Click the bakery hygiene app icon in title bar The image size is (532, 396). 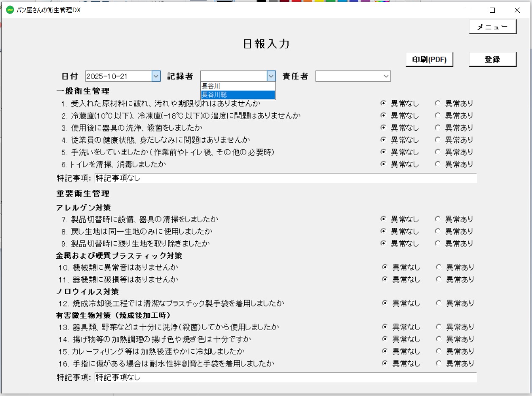pyautogui.click(x=9, y=10)
